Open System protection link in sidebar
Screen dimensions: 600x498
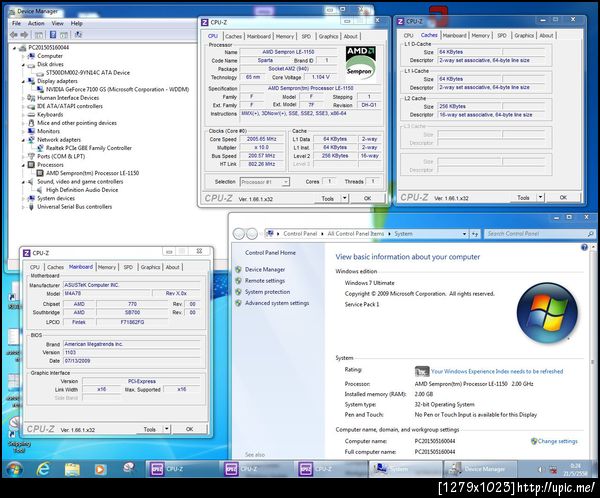[x=267, y=292]
